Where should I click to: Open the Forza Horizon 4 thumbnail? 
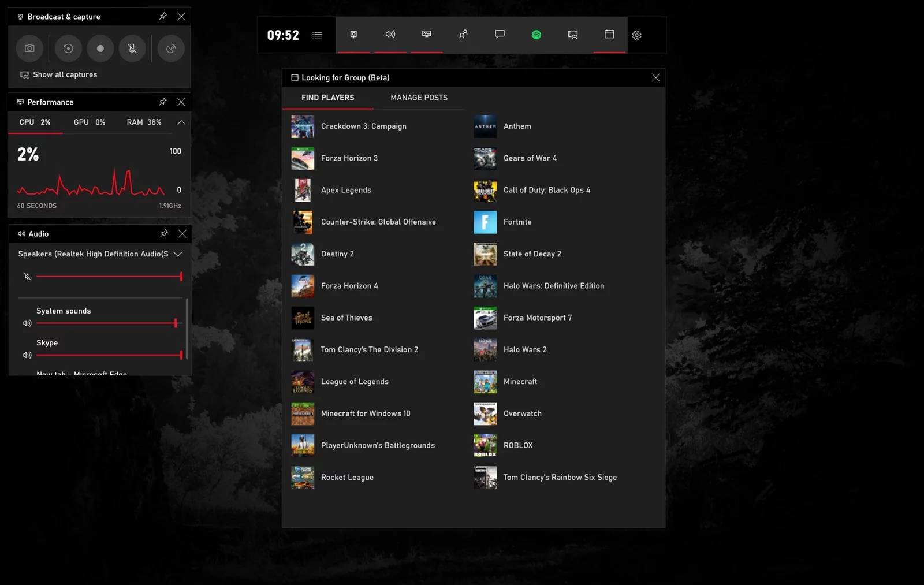click(303, 286)
